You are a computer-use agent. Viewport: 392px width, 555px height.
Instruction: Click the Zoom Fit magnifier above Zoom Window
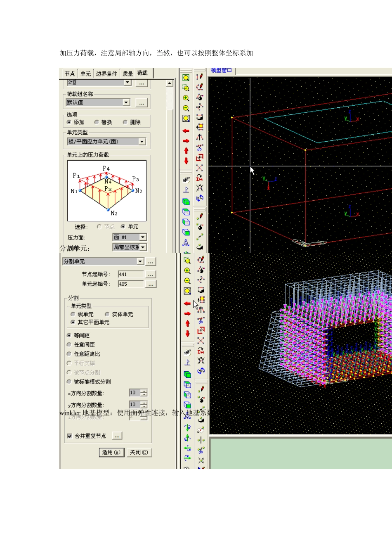click(x=186, y=78)
